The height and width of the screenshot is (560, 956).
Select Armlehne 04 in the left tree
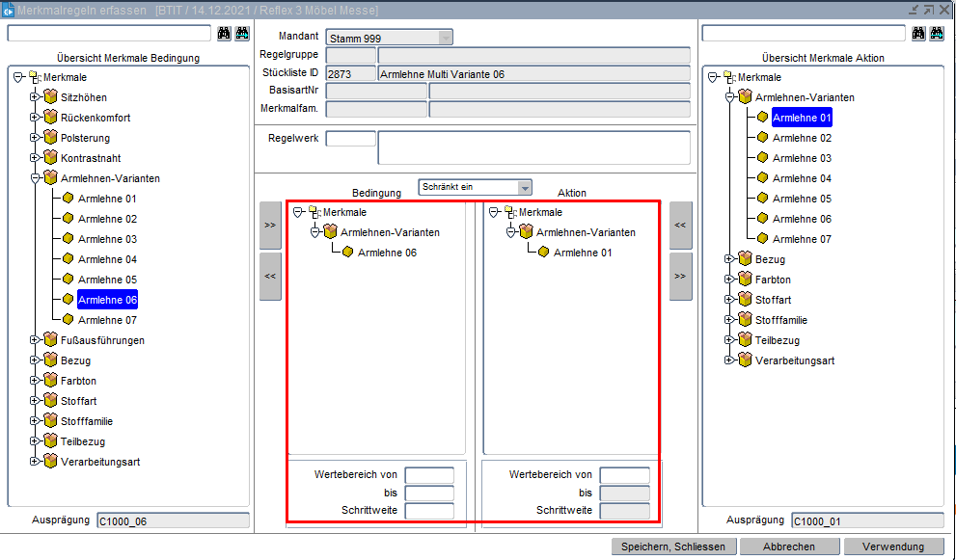click(107, 259)
